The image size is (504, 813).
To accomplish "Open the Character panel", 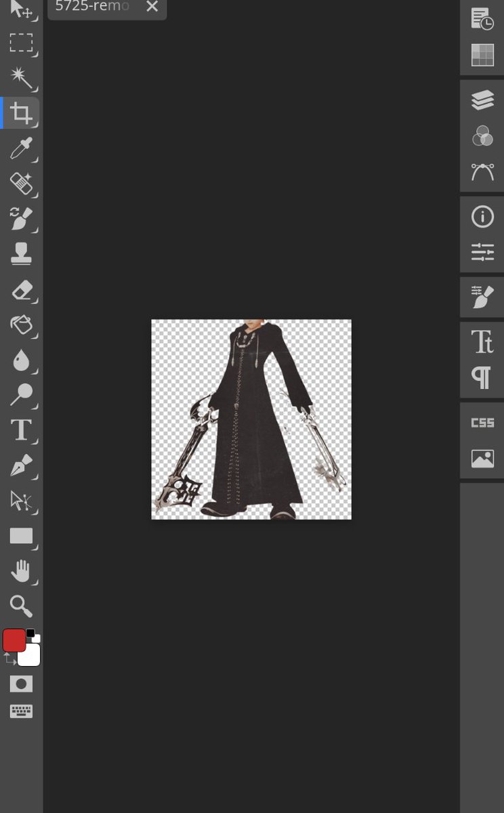I will [x=482, y=342].
